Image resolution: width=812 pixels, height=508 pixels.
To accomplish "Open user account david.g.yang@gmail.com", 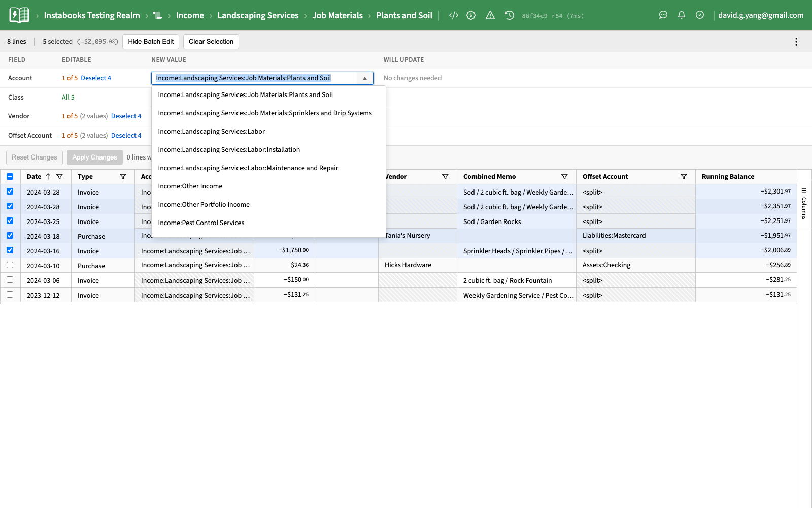I will (761, 15).
